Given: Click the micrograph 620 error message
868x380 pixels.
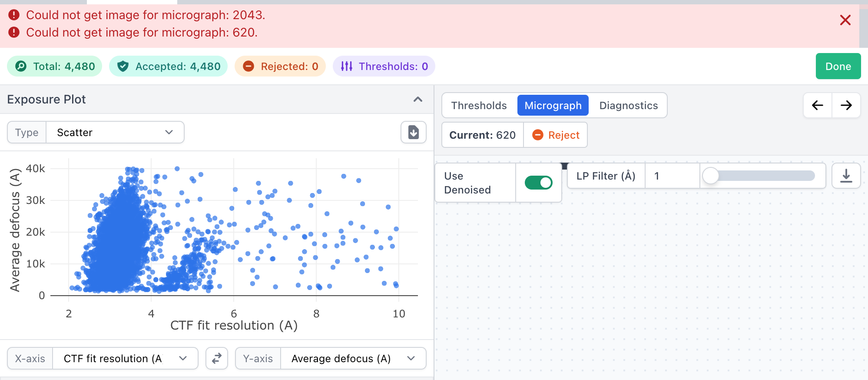Looking at the screenshot, I should point(142,33).
